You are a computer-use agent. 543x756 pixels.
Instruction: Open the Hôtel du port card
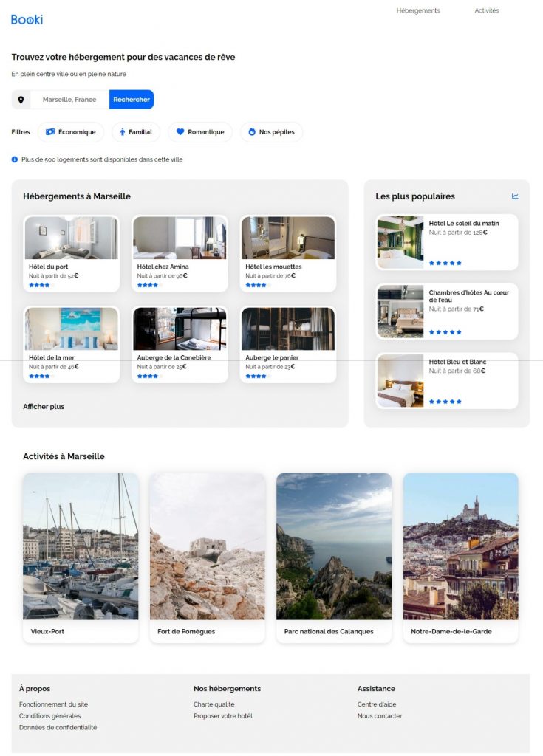click(x=72, y=253)
